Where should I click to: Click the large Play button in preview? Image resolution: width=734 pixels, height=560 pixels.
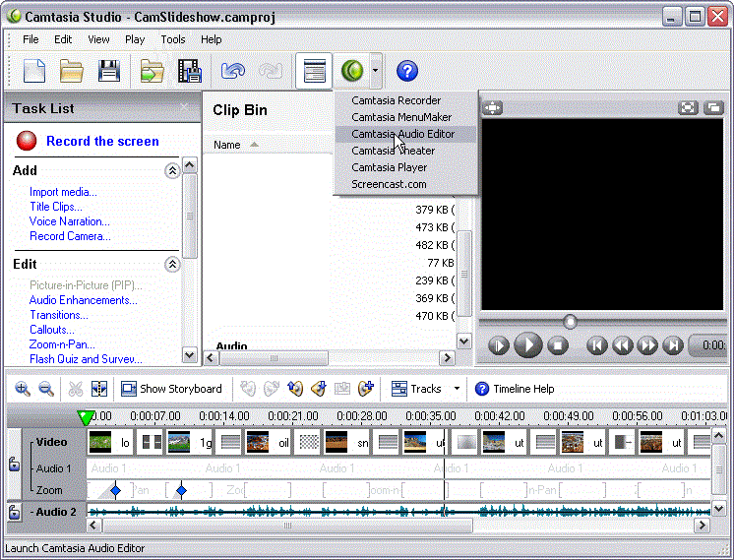click(x=528, y=345)
